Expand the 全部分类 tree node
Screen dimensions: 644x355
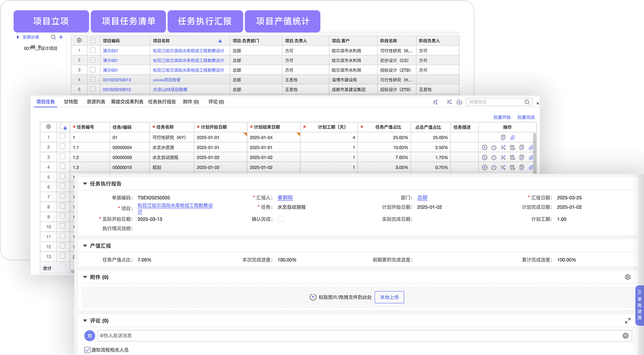18,37
